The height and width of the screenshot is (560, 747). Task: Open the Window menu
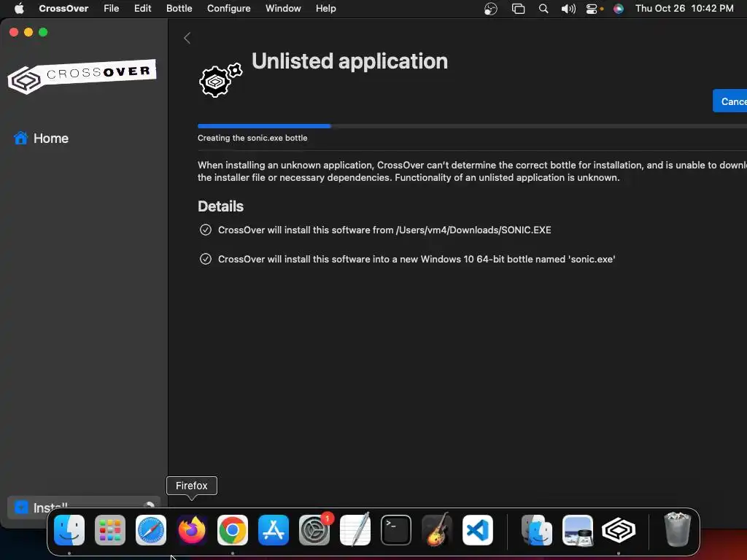point(283,9)
